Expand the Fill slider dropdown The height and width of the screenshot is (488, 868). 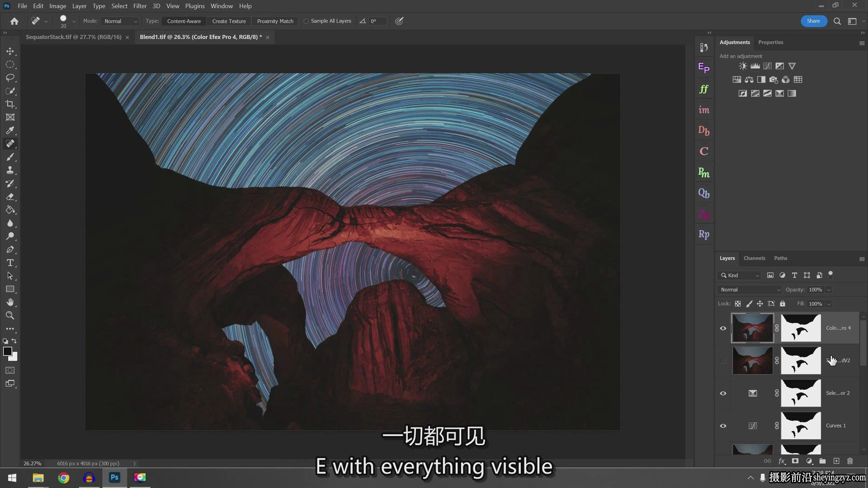tap(829, 304)
